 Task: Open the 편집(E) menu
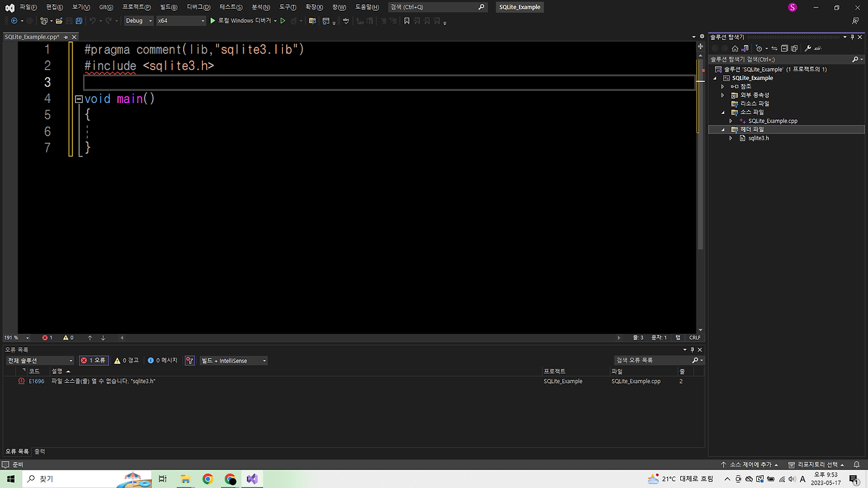click(54, 7)
